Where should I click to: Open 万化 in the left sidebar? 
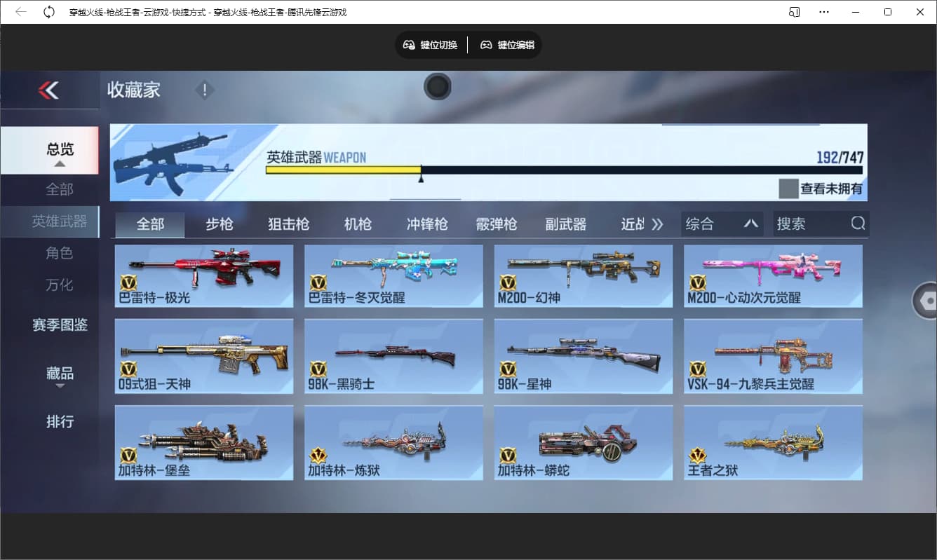coord(60,285)
